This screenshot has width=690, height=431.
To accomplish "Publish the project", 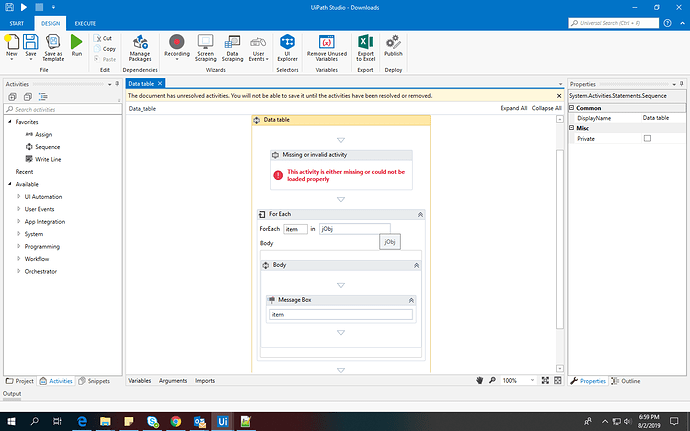I will point(393,46).
